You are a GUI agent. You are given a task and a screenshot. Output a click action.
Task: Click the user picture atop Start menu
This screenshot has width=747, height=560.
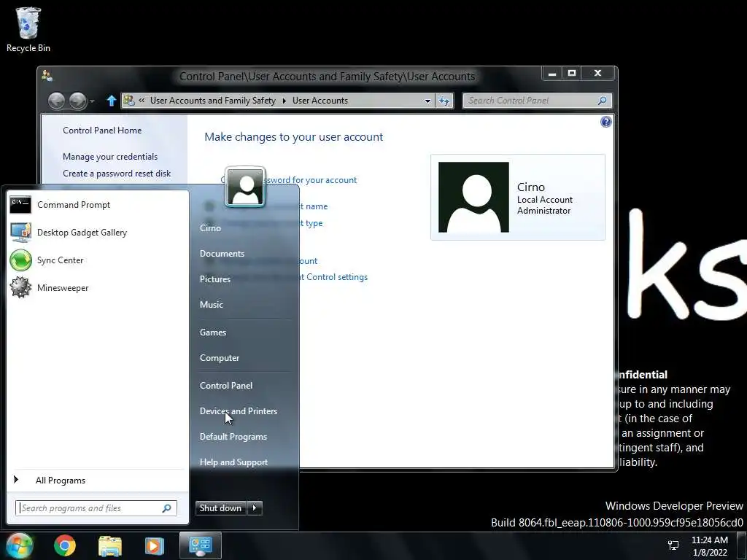click(x=245, y=187)
